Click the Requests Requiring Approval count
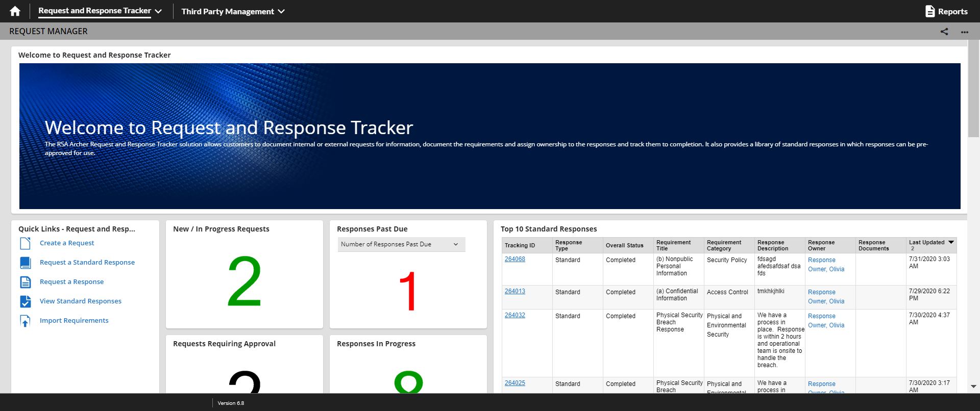The width and height of the screenshot is (980, 411). pos(244,382)
